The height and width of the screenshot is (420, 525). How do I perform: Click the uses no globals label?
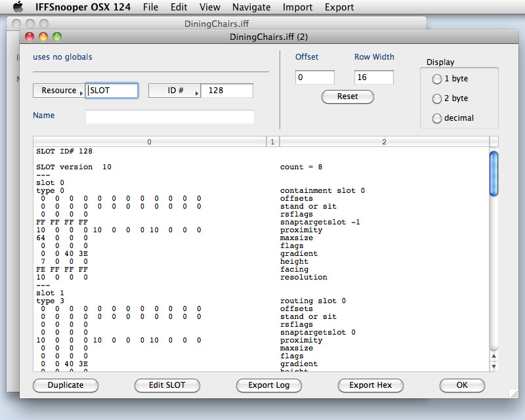tap(62, 57)
